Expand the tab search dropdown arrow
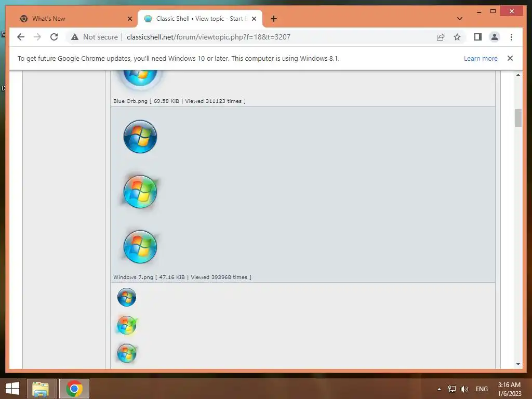 coord(460,19)
